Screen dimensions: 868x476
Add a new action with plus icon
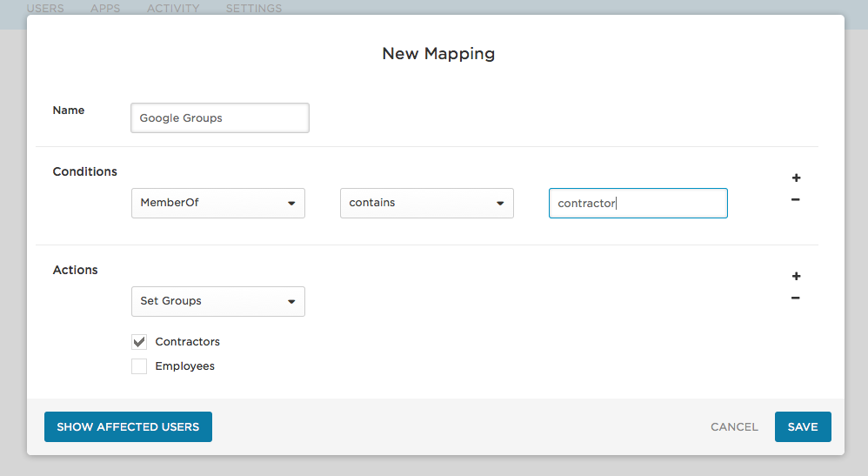click(796, 276)
